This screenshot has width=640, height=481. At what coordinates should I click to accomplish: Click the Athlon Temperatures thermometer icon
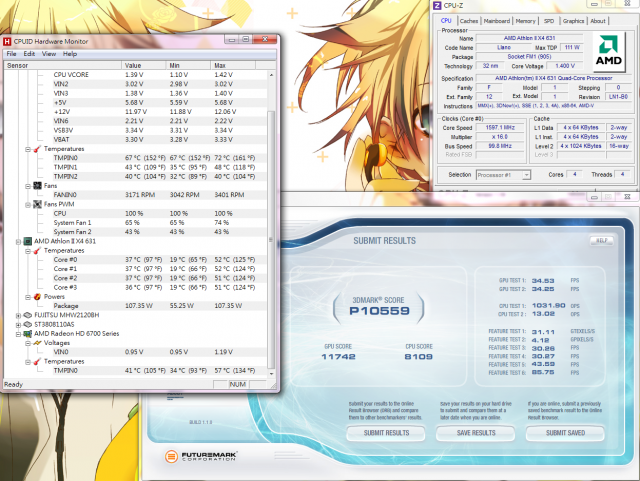(37, 251)
